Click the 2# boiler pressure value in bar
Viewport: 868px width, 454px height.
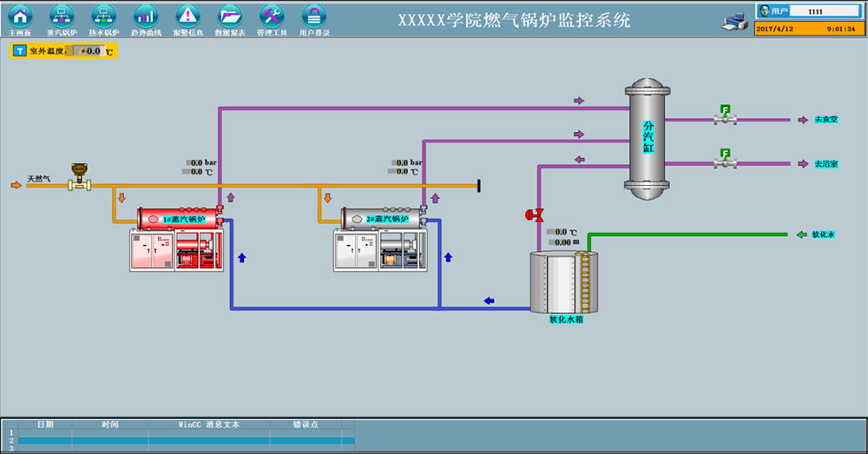pyautogui.click(x=400, y=163)
